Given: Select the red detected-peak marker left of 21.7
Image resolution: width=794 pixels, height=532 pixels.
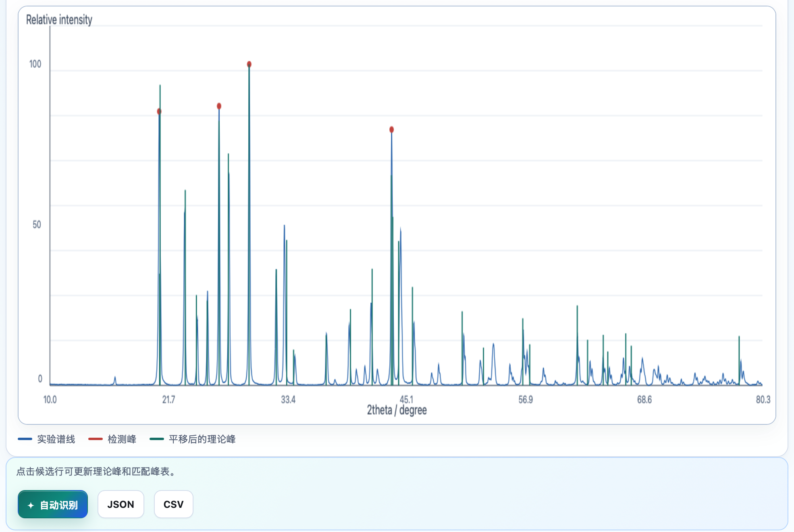Looking at the screenshot, I should tap(159, 111).
